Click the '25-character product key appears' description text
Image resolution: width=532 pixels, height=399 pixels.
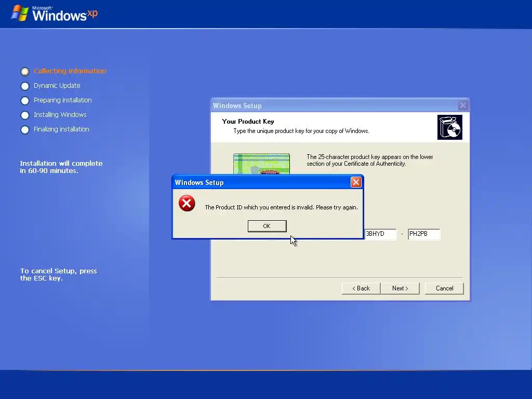(370, 160)
